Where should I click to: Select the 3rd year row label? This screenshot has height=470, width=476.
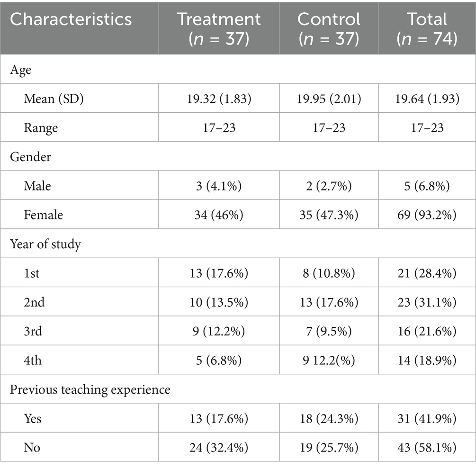(33, 331)
